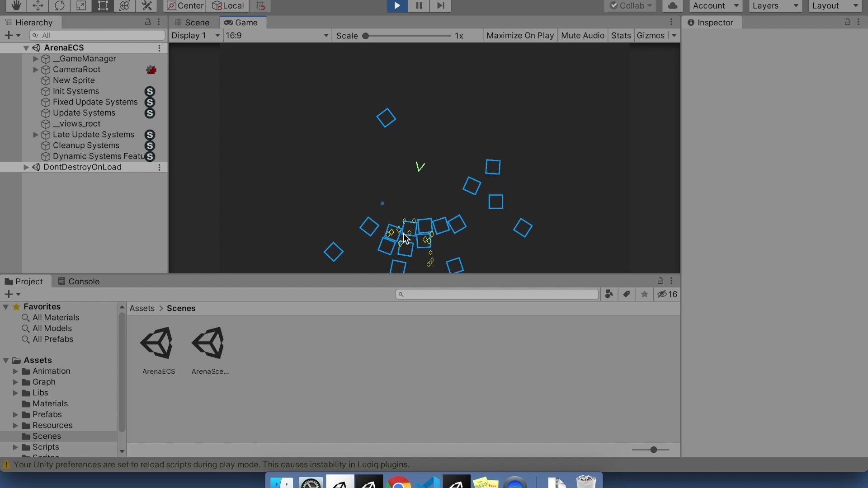Click Cleanup Systems S badge
This screenshot has height=488, width=868.
150,145
